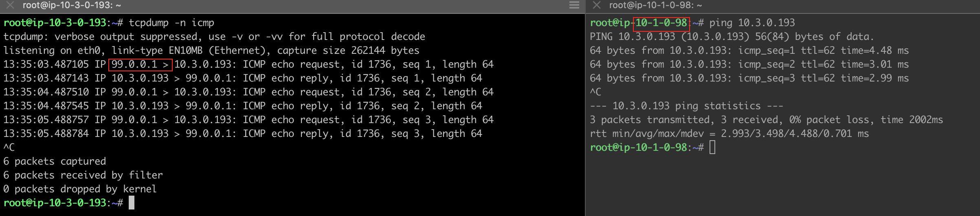
Task: Open the hamburger menu of left terminal pane
Action: tap(574, 5)
